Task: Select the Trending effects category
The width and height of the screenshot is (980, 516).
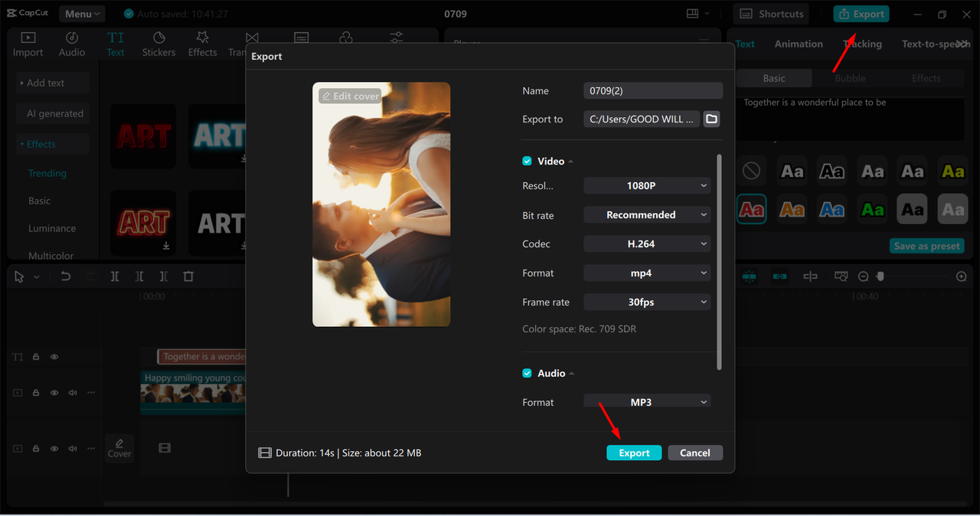Action: point(47,173)
